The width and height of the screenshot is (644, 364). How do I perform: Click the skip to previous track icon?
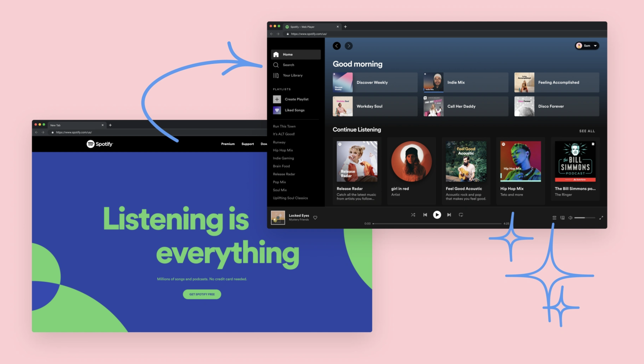(x=424, y=214)
